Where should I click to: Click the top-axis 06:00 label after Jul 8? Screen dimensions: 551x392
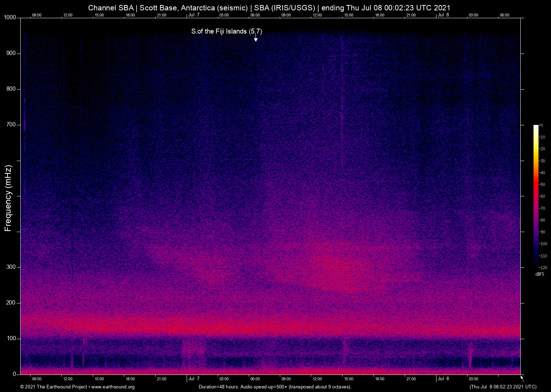(505, 15)
